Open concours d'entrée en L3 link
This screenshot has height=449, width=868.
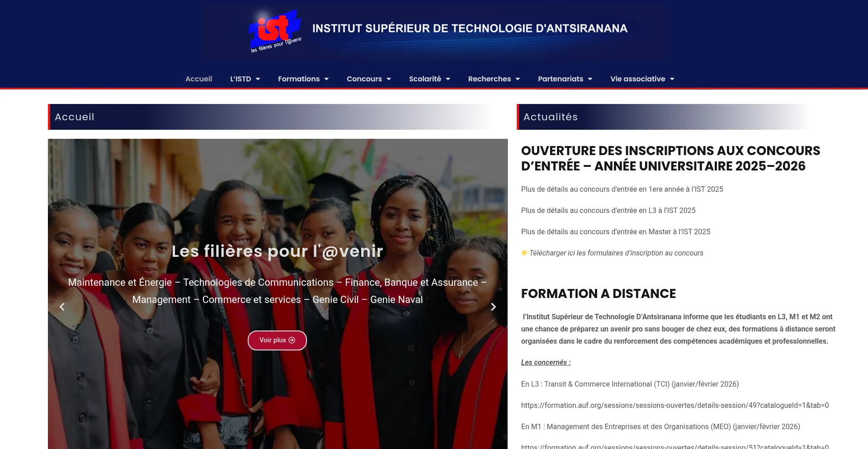(x=608, y=211)
